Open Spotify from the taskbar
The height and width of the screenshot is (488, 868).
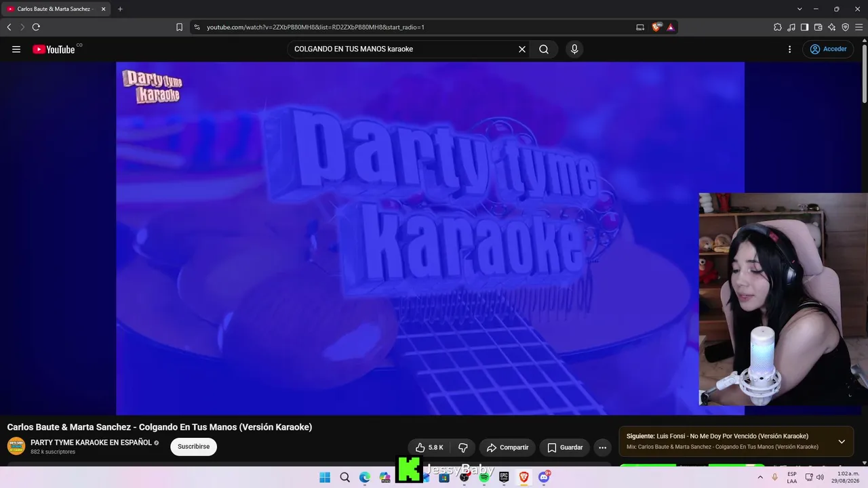click(x=484, y=477)
